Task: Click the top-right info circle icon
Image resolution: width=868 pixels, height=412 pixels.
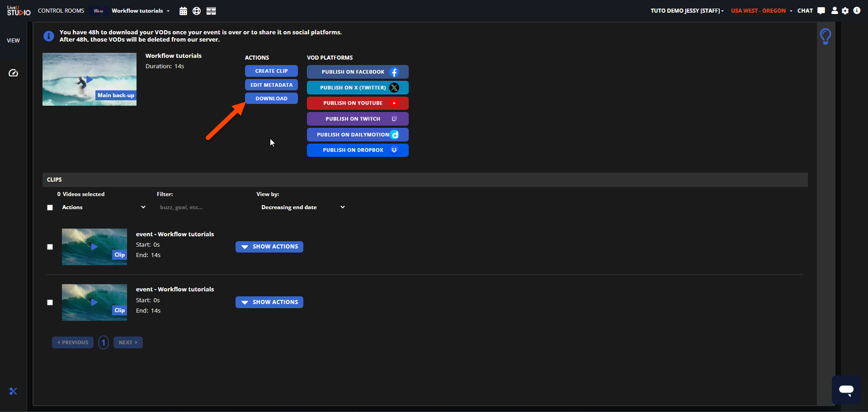Action: click(857, 10)
